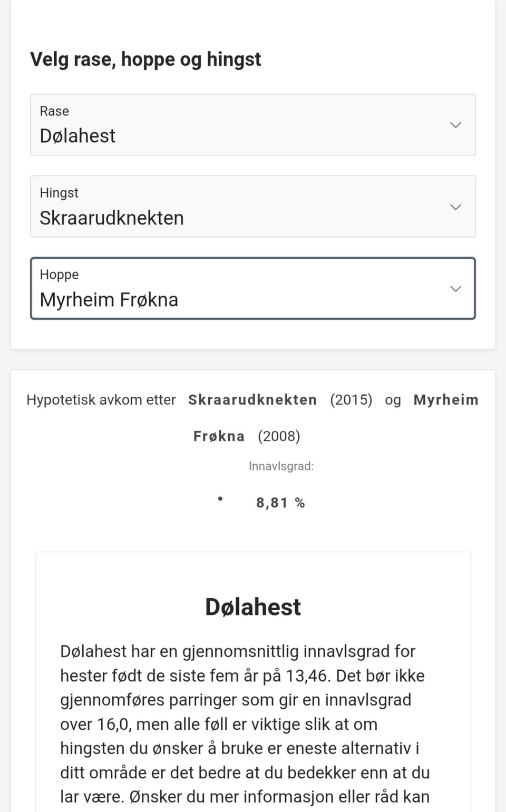The image size is (506, 812).
Task: Click the (2015) birth year text
Action: point(351,400)
